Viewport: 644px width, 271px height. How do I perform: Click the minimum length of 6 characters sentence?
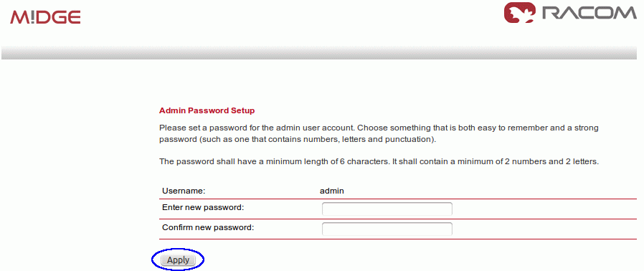pos(273,161)
